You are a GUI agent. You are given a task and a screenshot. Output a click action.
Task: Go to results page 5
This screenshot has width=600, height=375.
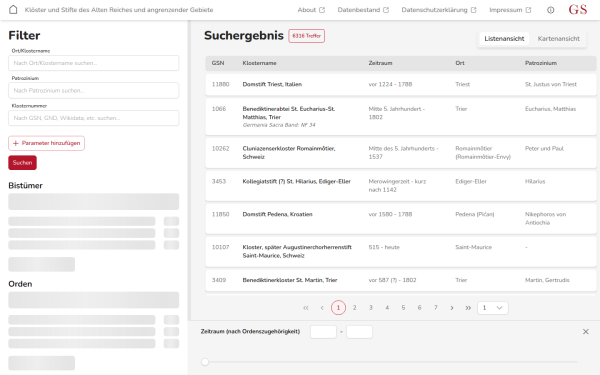403,308
